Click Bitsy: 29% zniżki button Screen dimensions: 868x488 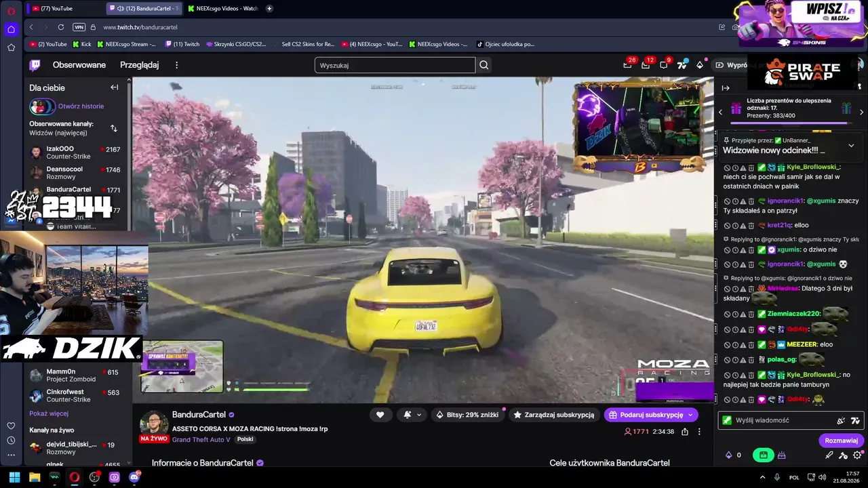pos(468,415)
